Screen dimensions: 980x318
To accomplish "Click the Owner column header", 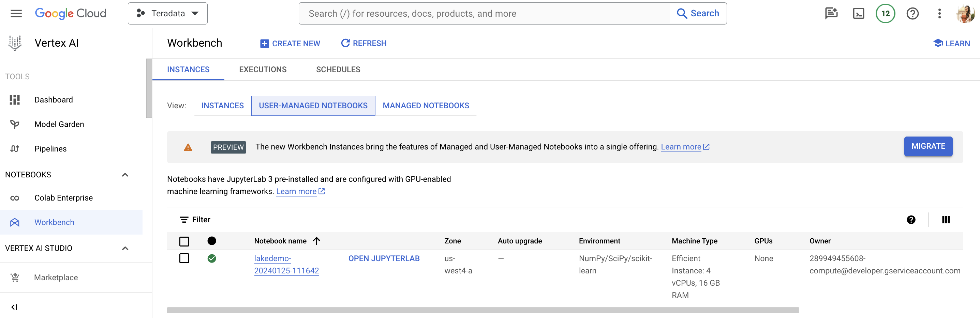I will click(x=820, y=241).
